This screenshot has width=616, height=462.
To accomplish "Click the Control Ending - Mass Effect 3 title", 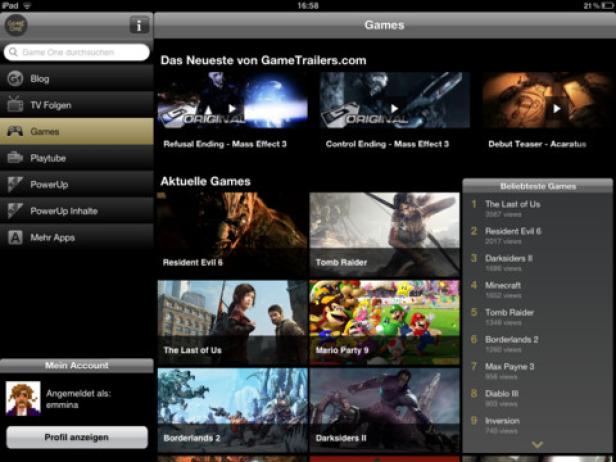I will coord(387,144).
